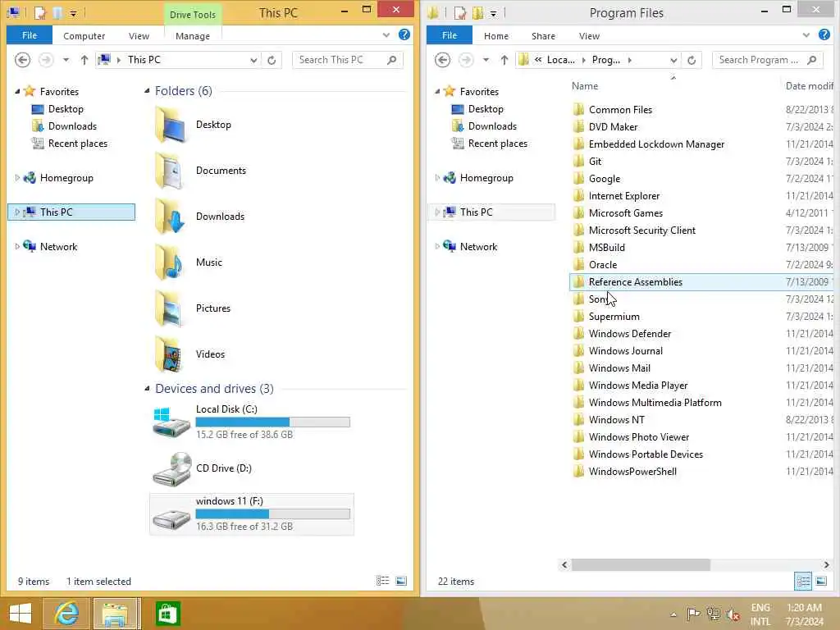The width and height of the screenshot is (840, 630).
Task: Click the Name column header
Action: coord(585,86)
